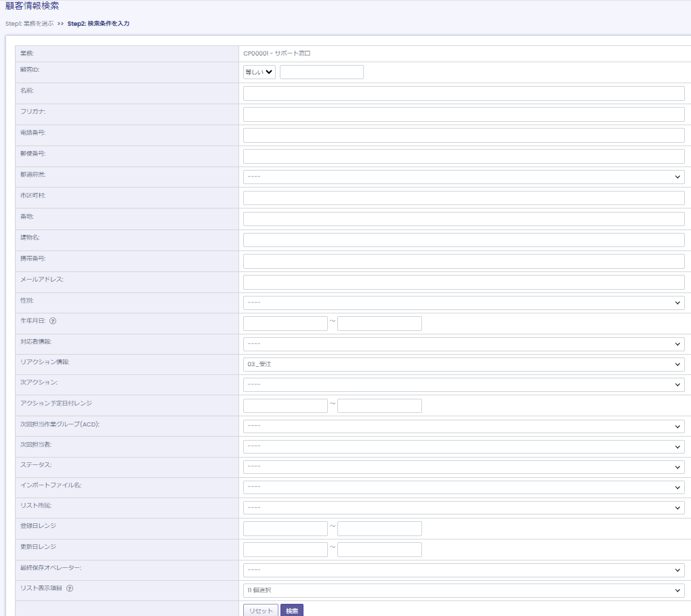Click the 検索 button

(292, 611)
